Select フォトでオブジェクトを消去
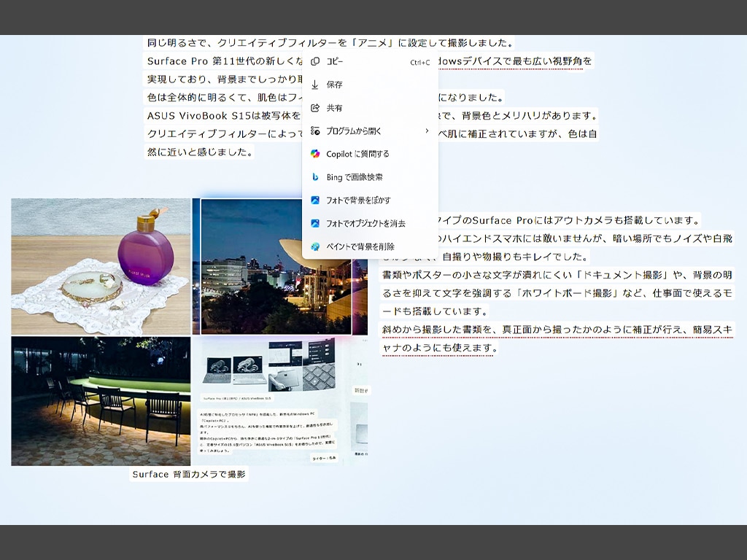This screenshot has height=560, width=747. (x=370, y=223)
